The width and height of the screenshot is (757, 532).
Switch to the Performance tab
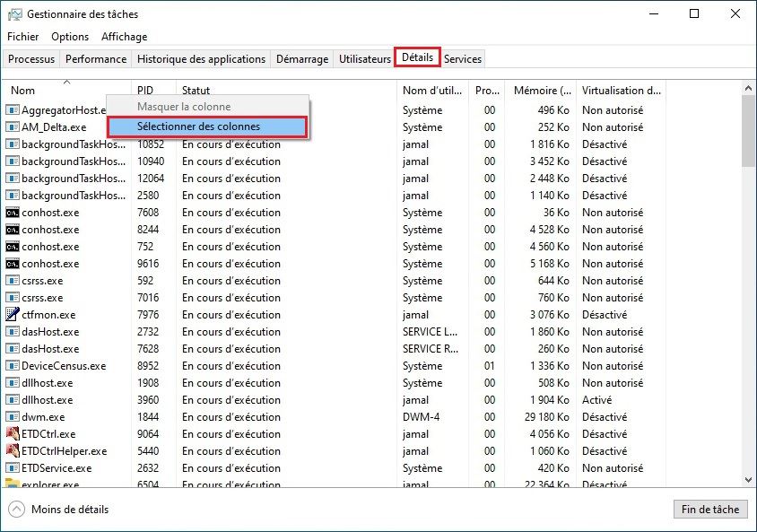point(96,58)
